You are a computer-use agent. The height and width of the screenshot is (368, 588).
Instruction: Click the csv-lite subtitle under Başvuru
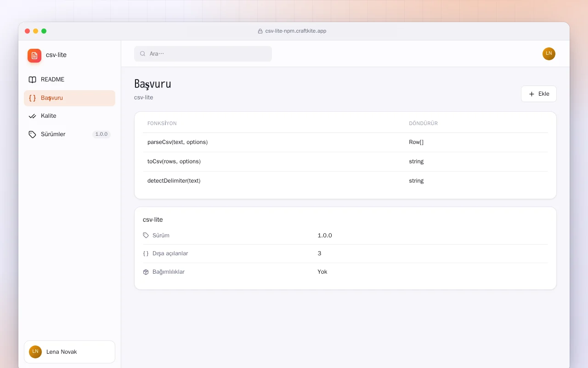click(x=144, y=98)
